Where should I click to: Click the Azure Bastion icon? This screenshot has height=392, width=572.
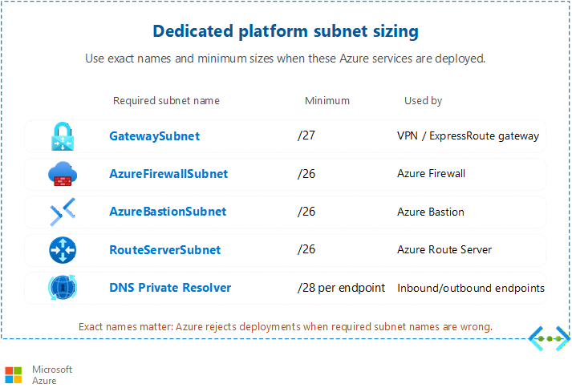coord(63,212)
